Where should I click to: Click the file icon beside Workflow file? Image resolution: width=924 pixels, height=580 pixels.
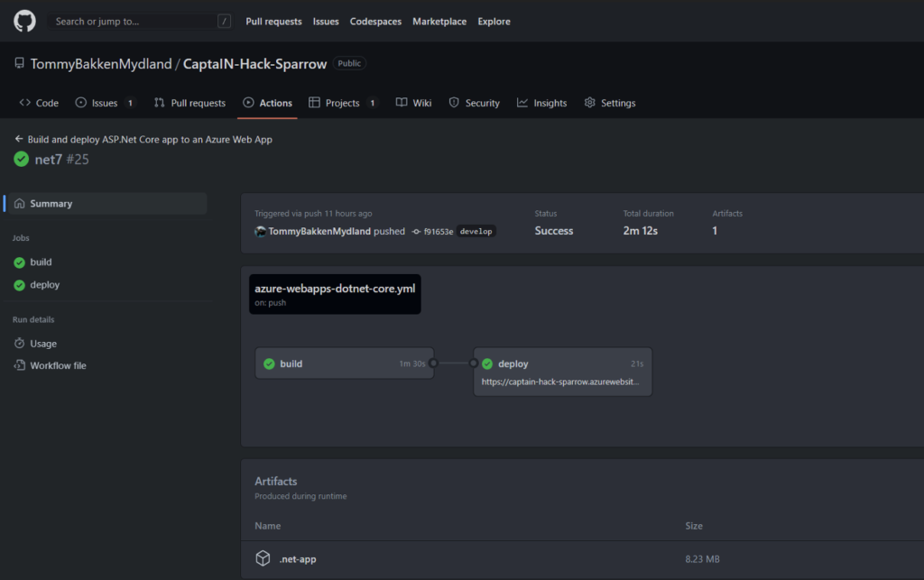[20, 365]
